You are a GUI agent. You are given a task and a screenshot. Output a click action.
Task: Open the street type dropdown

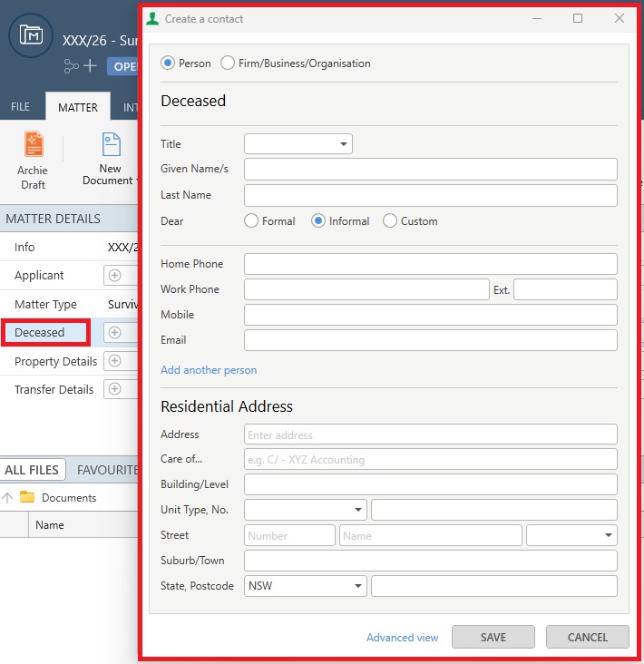point(571,535)
